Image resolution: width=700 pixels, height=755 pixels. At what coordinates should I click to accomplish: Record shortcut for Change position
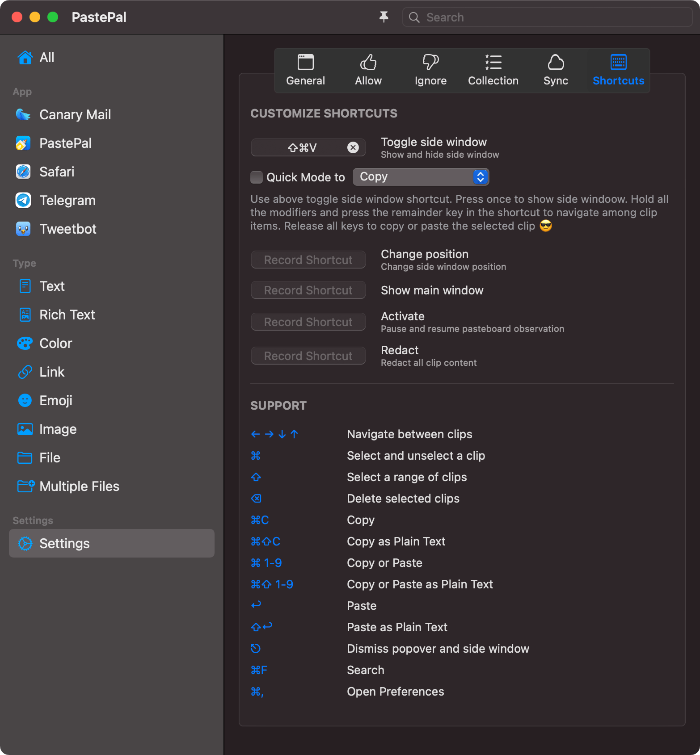coord(308,260)
